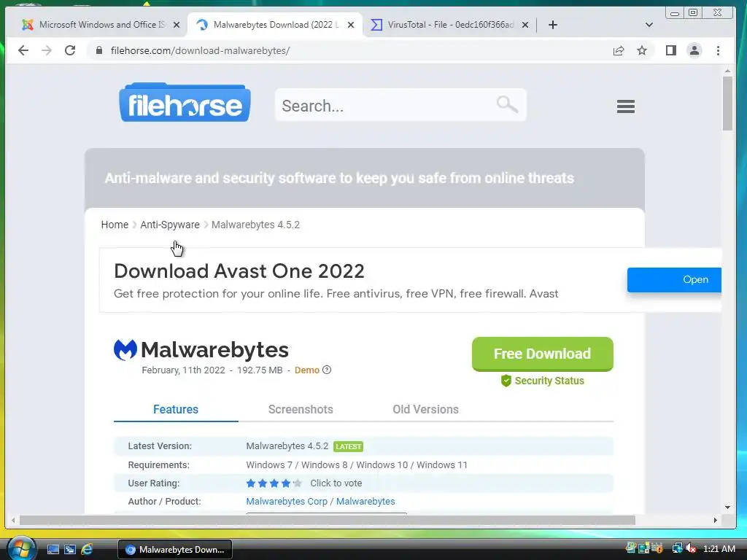Reload the FileHorse page
This screenshot has width=747, height=560.
70,50
